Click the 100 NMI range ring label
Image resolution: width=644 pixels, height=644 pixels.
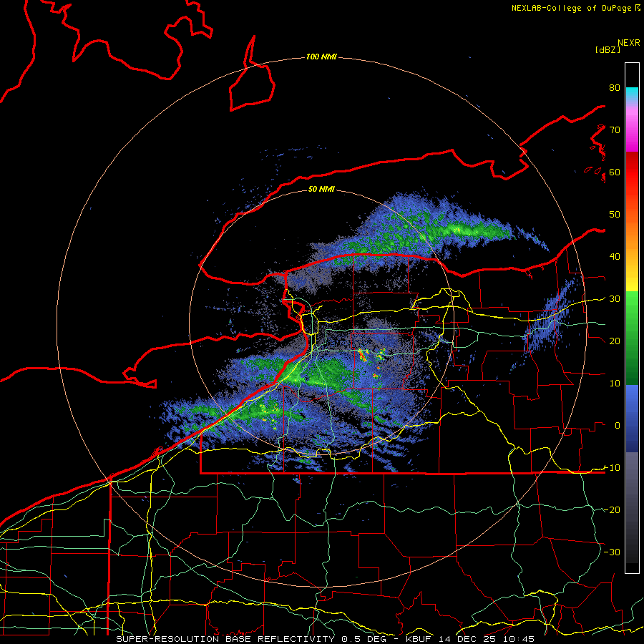(x=321, y=57)
